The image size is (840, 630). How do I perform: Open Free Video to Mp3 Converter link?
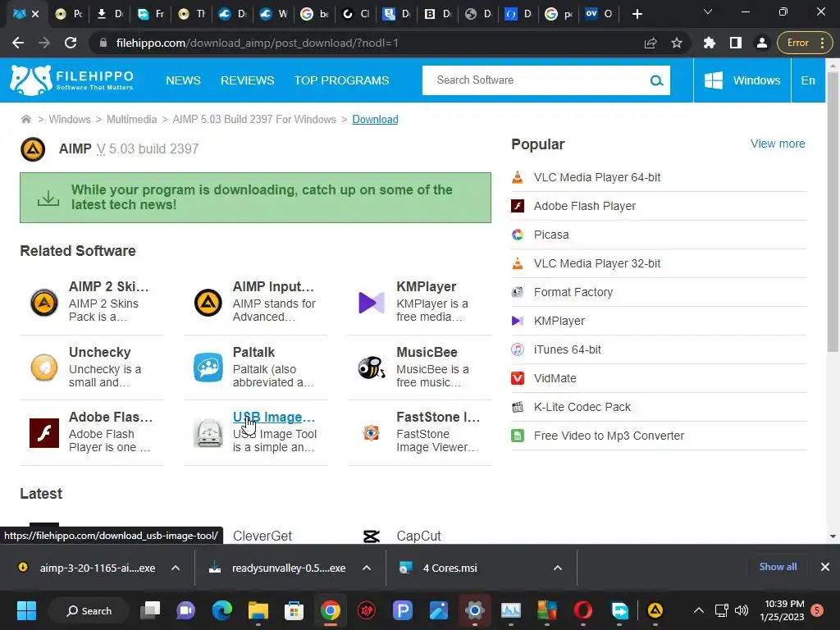click(x=609, y=436)
